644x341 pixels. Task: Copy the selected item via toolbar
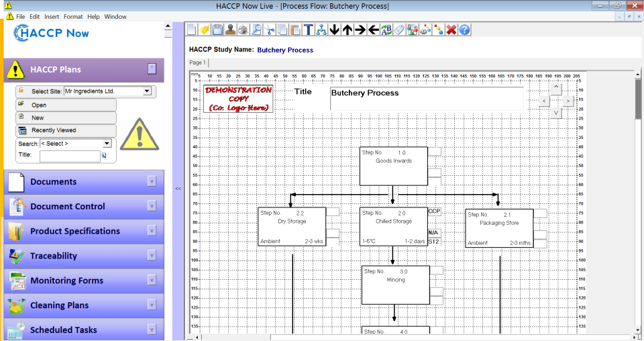tap(282, 30)
